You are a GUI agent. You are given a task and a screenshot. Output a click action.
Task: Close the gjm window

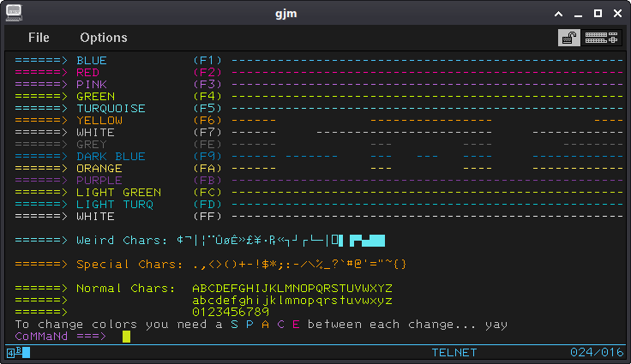pos(618,13)
